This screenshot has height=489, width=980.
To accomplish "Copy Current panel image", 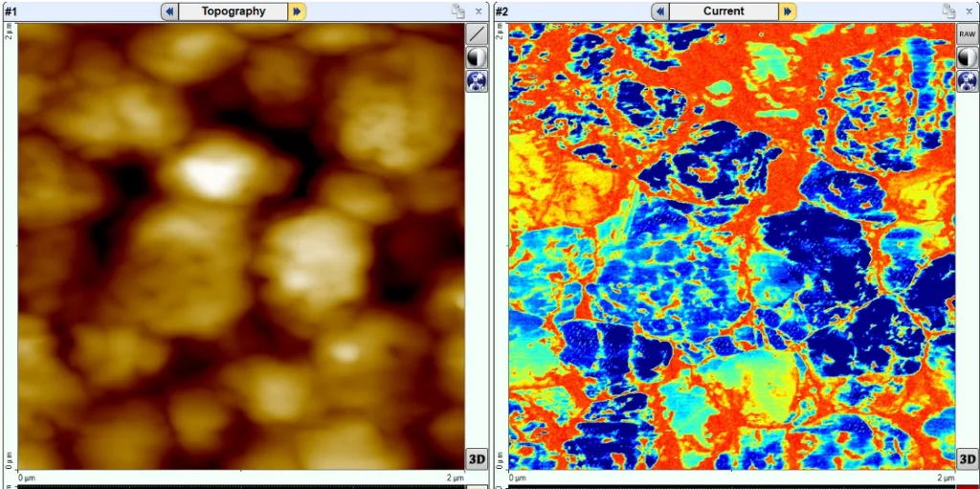I will point(949,11).
